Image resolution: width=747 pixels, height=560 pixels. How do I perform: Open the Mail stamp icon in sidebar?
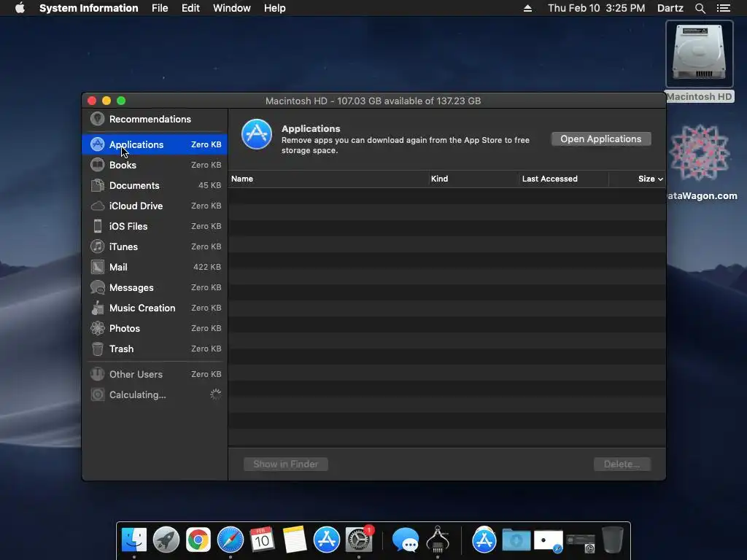coord(97,267)
